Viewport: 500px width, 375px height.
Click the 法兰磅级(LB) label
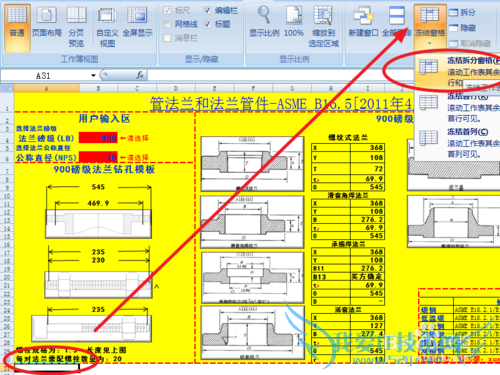pos(46,138)
